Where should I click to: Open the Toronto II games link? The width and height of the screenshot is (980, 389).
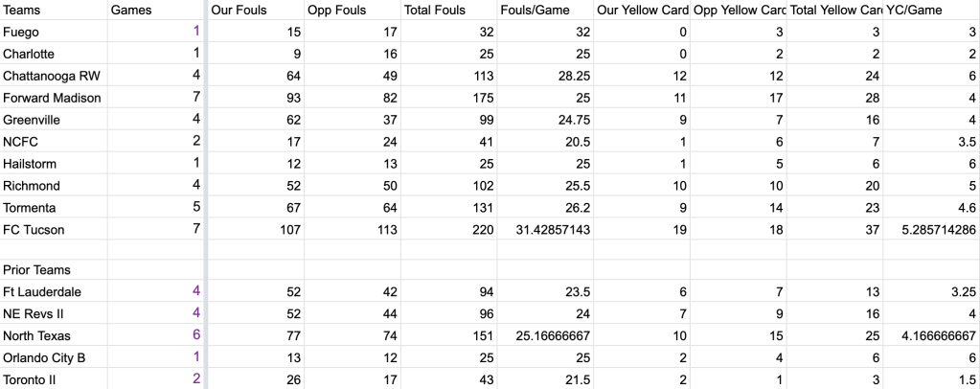pyautogui.click(x=196, y=379)
